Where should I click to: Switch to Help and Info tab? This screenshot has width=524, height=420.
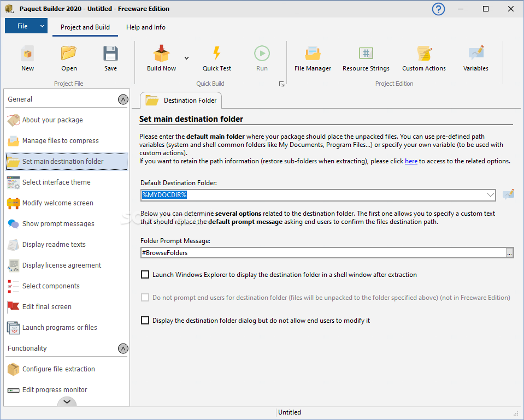point(146,27)
